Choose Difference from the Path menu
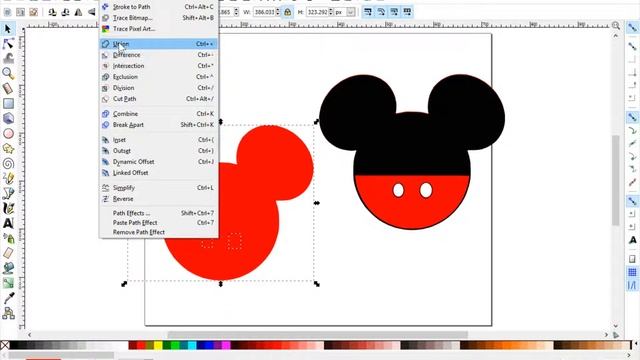640x360 pixels. point(159,55)
